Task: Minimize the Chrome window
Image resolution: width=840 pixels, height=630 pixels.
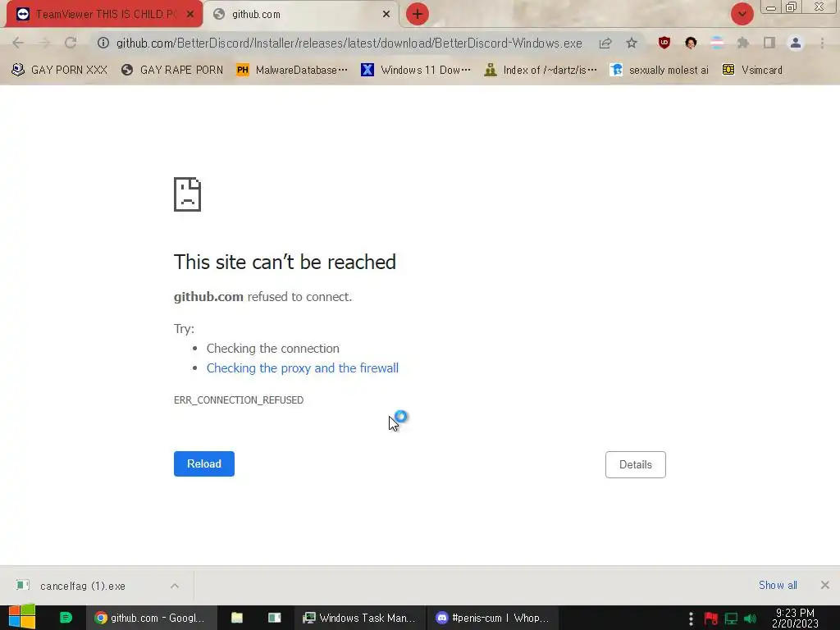Action: 771,7
